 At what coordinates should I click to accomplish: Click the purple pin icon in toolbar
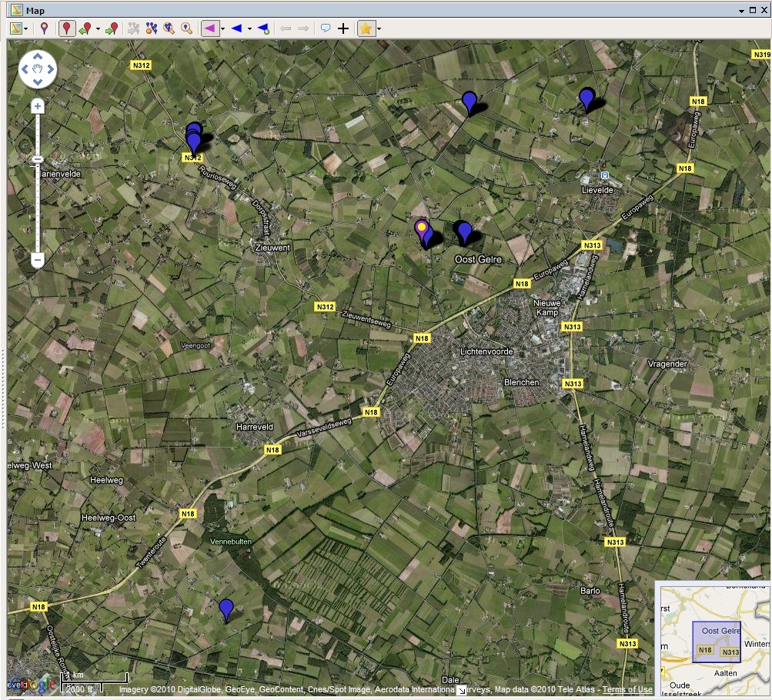[45, 28]
